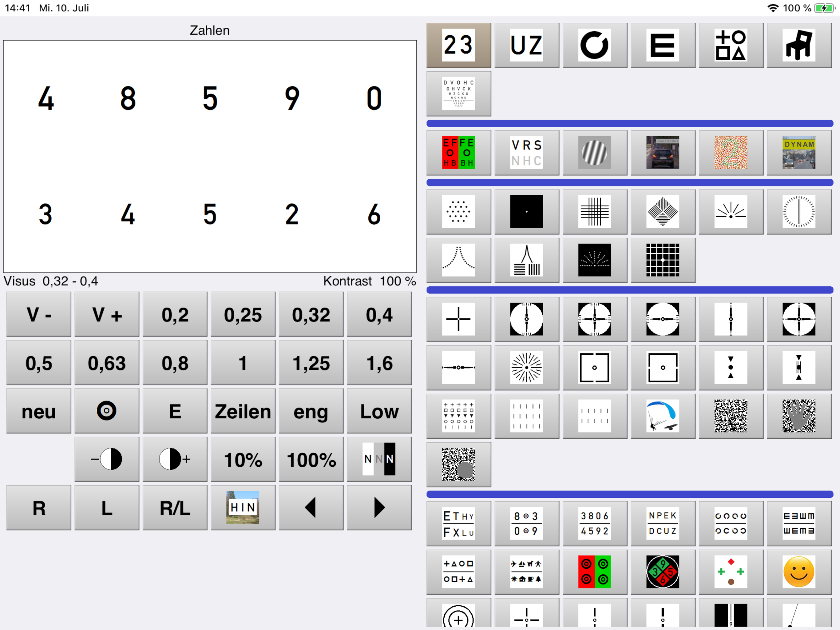Select the simple cross fixation test

pyautogui.click(x=458, y=319)
